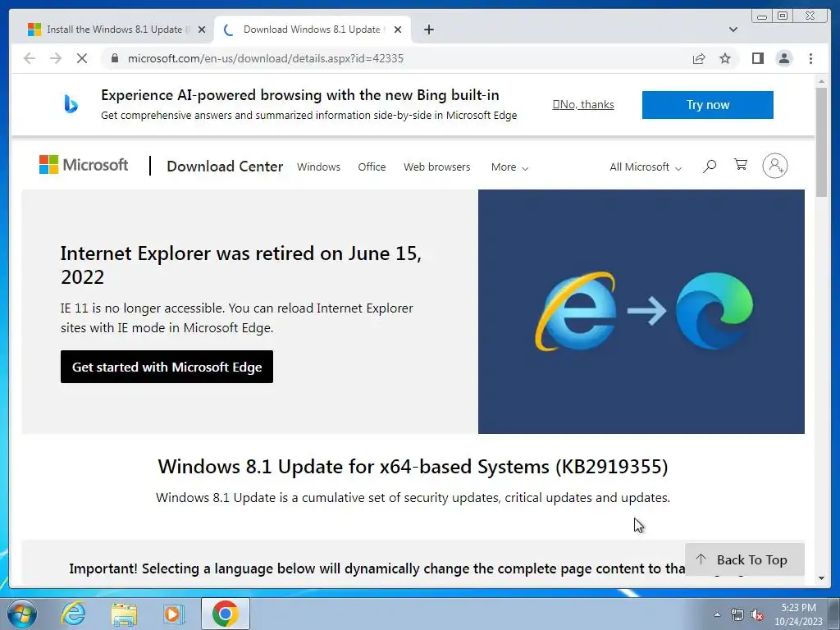Launch Internet Explorer from taskbar

73,614
